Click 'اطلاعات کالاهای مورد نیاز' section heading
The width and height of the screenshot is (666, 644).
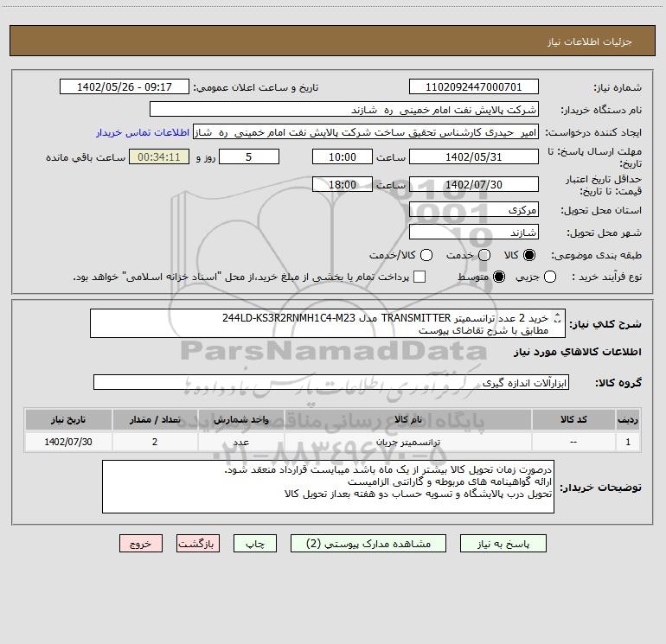(578, 352)
